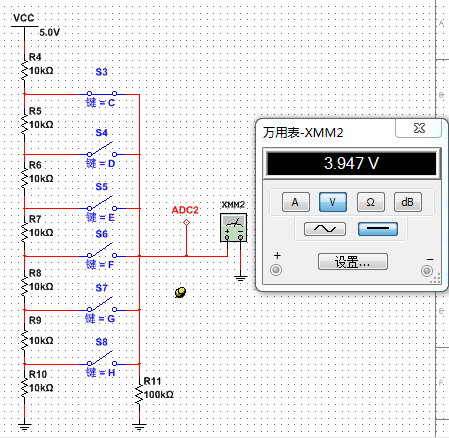The height and width of the screenshot is (438, 449).
Task: Open multimeter settings with 设置... button
Action: tap(353, 262)
